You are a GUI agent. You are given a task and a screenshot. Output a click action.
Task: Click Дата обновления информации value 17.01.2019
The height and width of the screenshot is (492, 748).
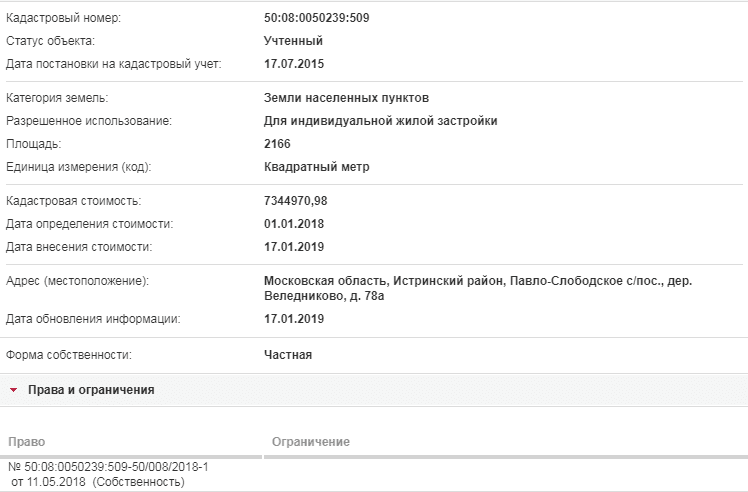(x=294, y=319)
